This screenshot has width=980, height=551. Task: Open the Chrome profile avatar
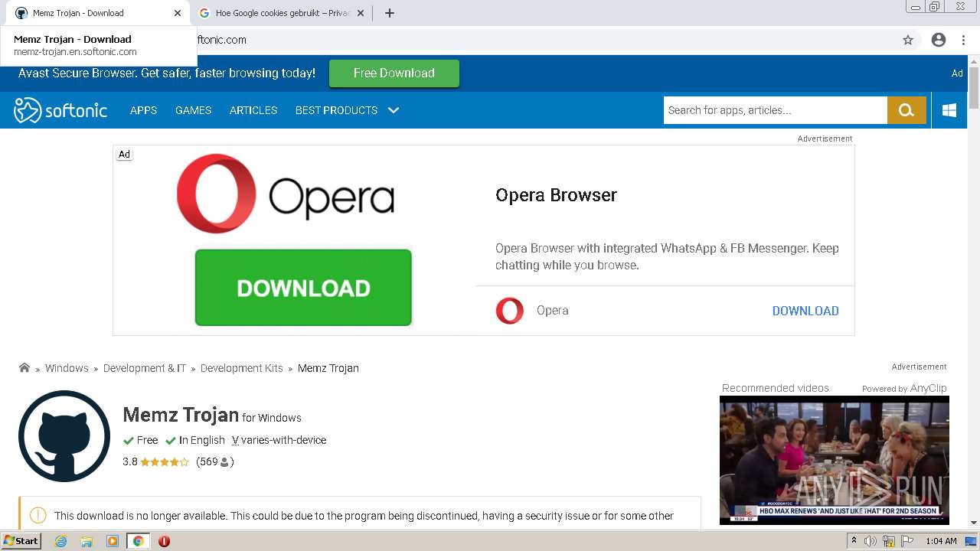coord(939,40)
